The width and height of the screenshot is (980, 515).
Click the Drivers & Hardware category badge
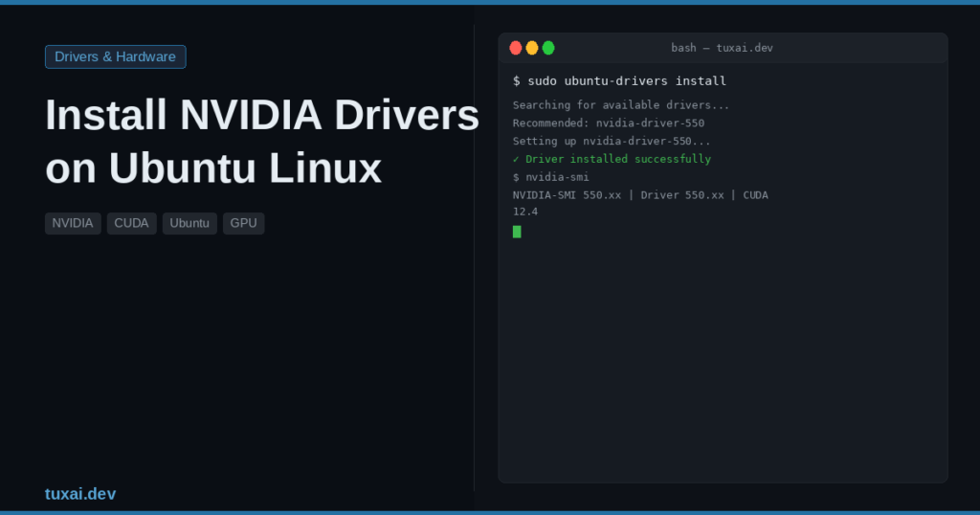[x=116, y=56]
